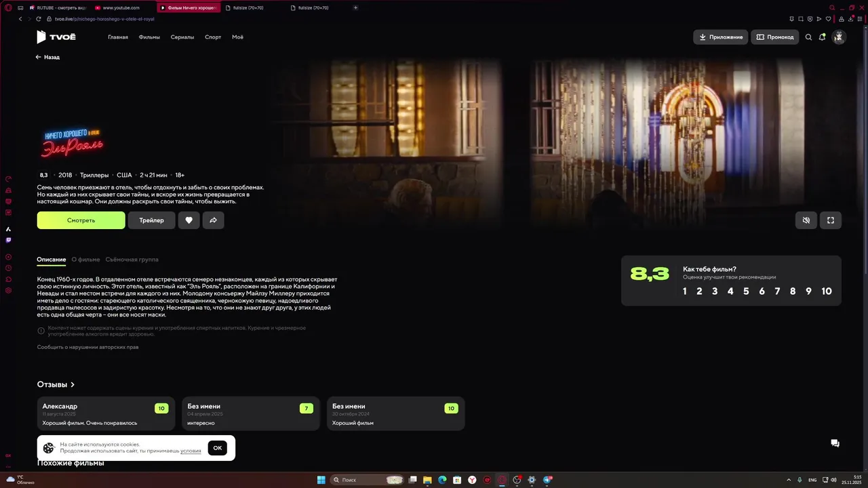Open Александр's review card
The image size is (868, 488).
point(106,413)
